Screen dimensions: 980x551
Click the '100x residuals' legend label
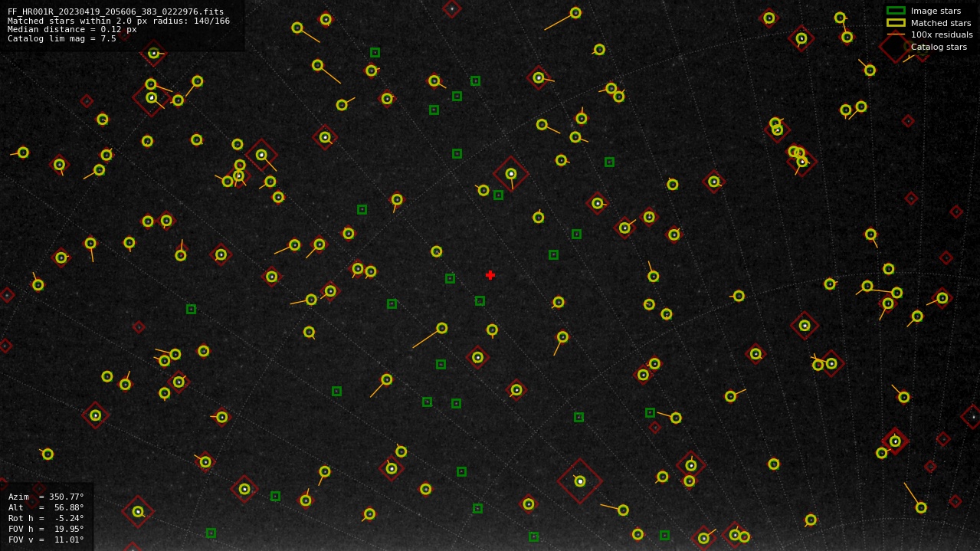(942, 34)
